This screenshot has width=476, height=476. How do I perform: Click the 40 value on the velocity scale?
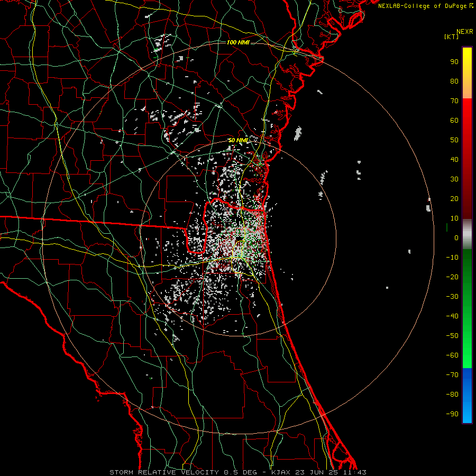click(x=454, y=159)
